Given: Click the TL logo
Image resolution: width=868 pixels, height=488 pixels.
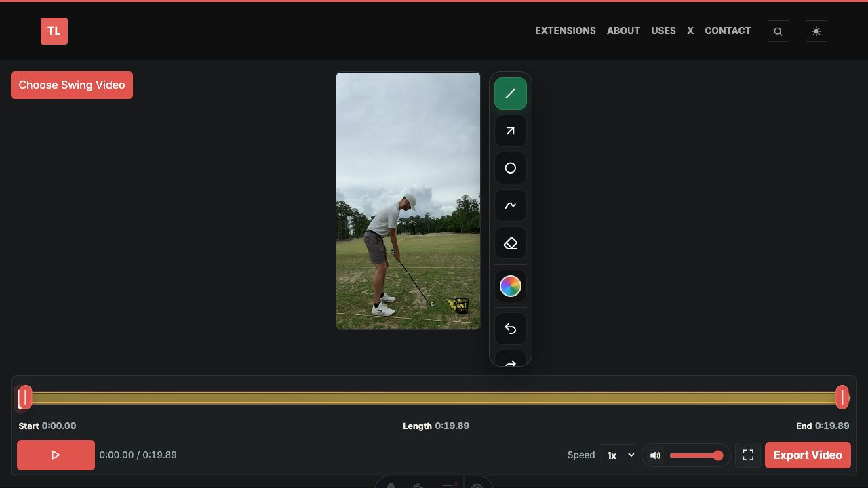Looking at the screenshot, I should coord(54,31).
